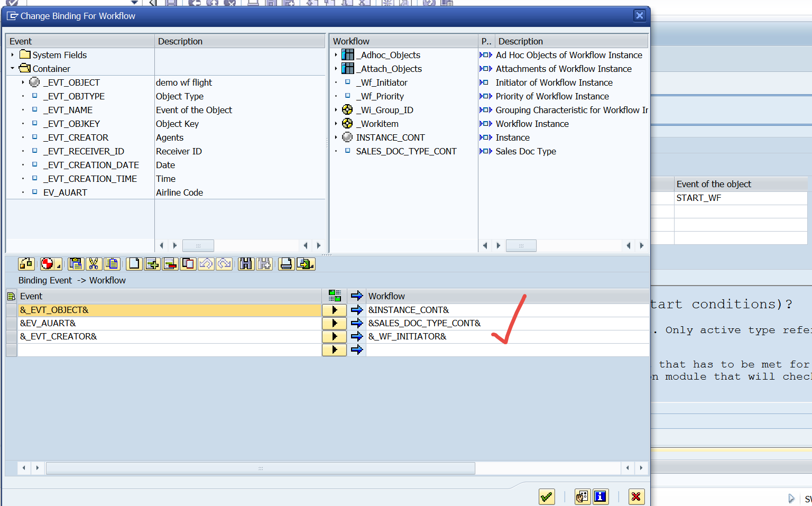Click operator button for &EV_AUART& row
Image resolution: width=812 pixels, height=506 pixels.
pyautogui.click(x=334, y=323)
